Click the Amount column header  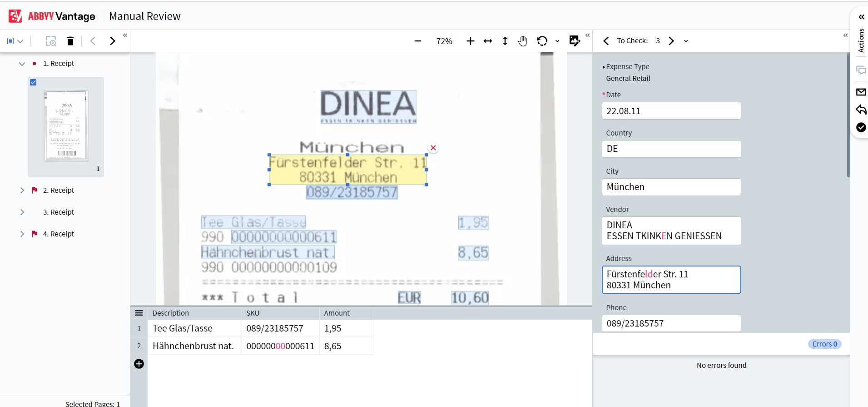tap(347, 313)
